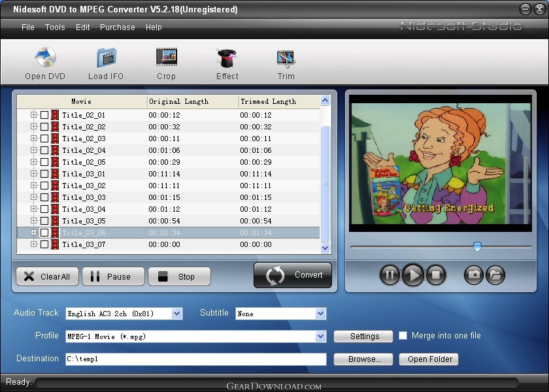Image resolution: width=549 pixels, height=392 pixels.
Task: Click the movie list scroll down arrow
Action: pos(325,248)
